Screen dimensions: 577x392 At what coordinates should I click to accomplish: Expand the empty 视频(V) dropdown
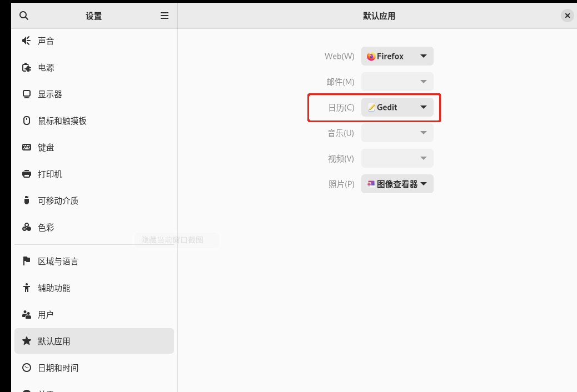[x=397, y=158]
